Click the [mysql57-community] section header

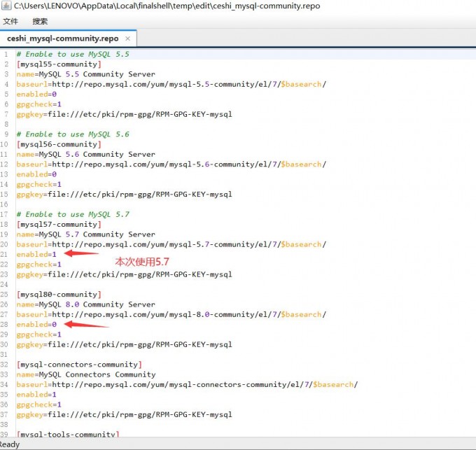pos(59,225)
